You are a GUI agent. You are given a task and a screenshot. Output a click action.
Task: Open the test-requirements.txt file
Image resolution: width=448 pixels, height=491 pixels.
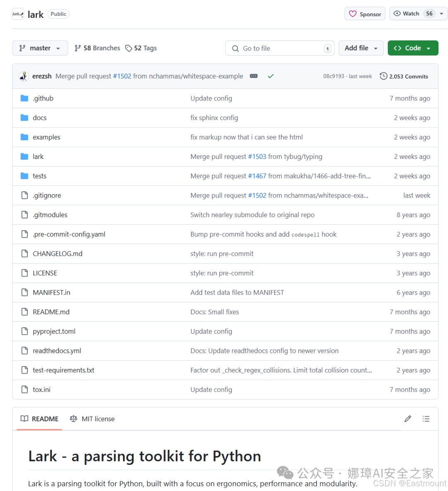tap(63, 370)
